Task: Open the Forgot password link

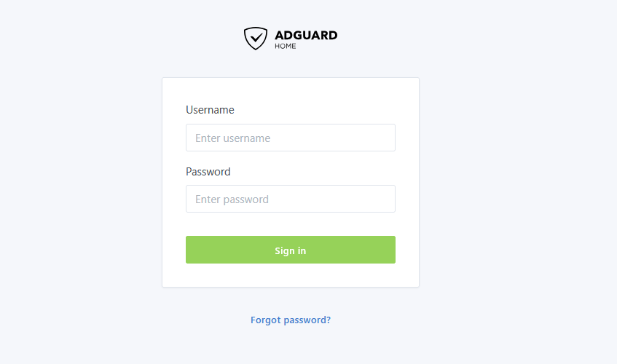Action: pos(291,320)
